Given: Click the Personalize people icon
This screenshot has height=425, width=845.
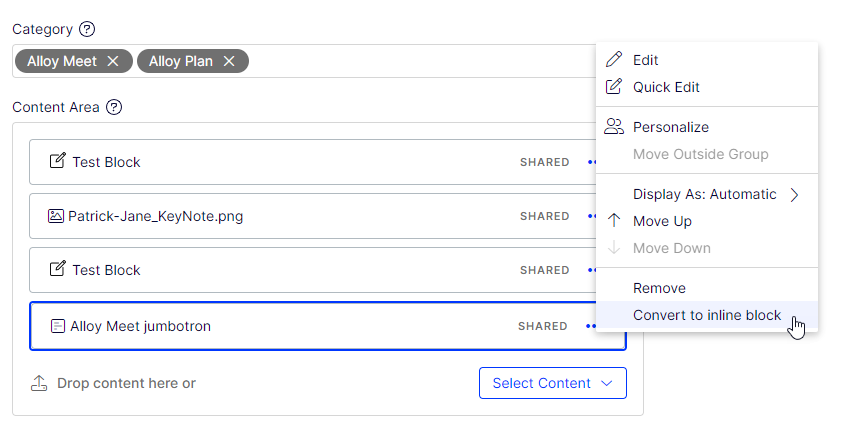Looking at the screenshot, I should click(x=614, y=127).
